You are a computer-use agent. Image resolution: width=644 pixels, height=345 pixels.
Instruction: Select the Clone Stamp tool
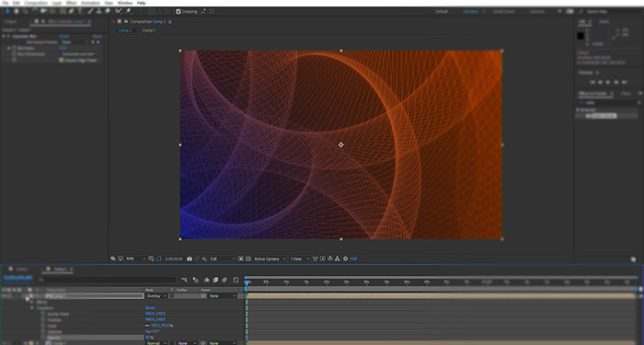pyautogui.click(x=98, y=11)
